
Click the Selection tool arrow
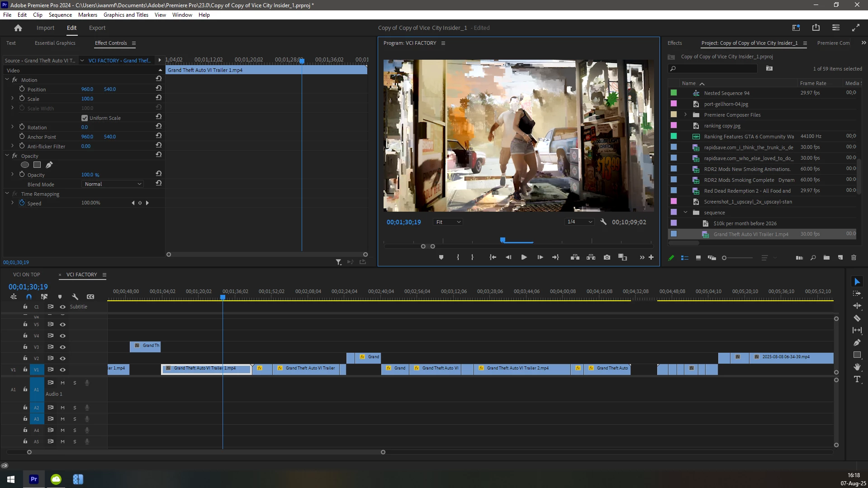pos(857,282)
